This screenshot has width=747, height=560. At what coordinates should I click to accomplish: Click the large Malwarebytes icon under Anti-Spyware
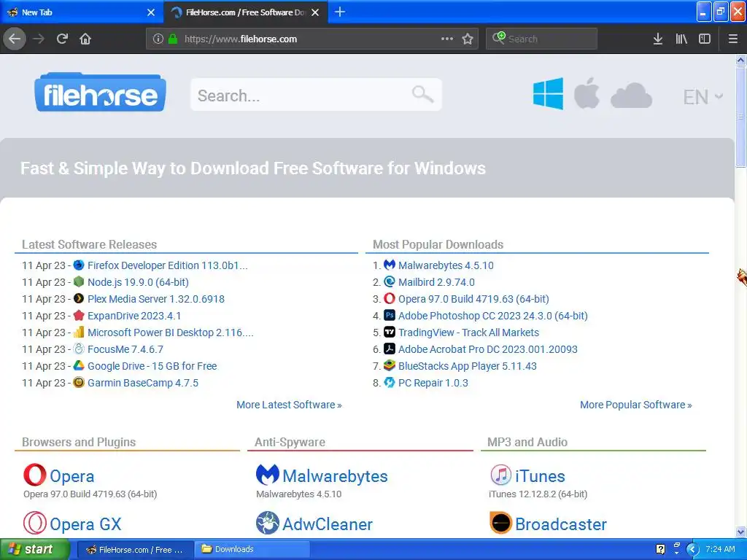[x=268, y=474]
